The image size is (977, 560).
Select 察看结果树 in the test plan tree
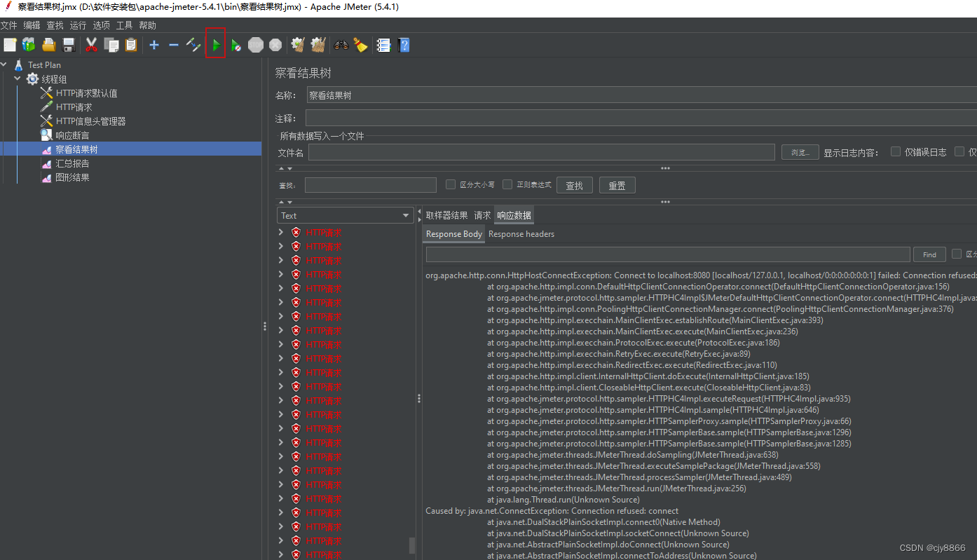click(x=76, y=149)
